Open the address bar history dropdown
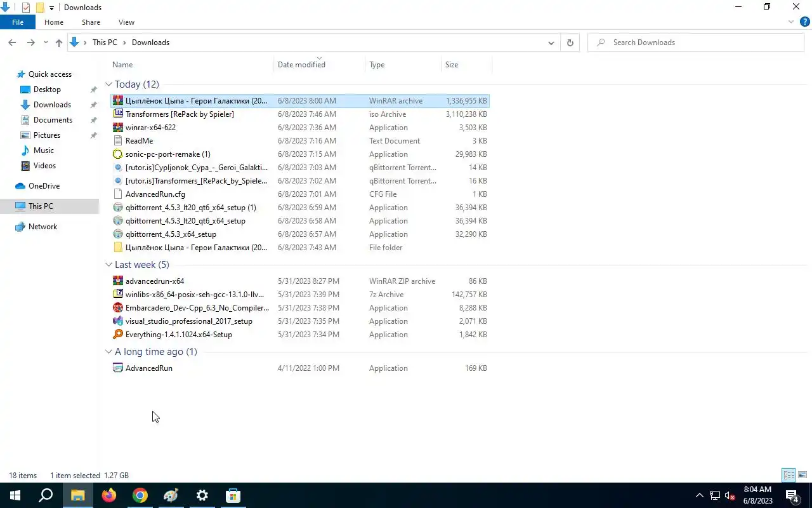 coord(551,43)
